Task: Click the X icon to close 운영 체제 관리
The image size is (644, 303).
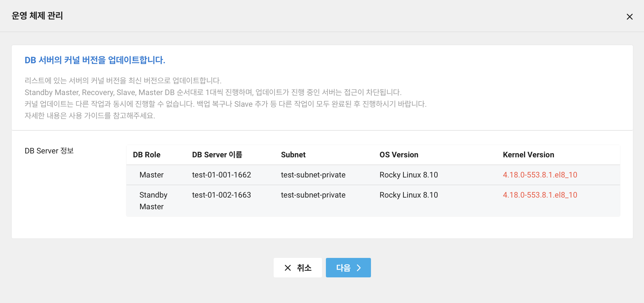Action: pyautogui.click(x=630, y=16)
